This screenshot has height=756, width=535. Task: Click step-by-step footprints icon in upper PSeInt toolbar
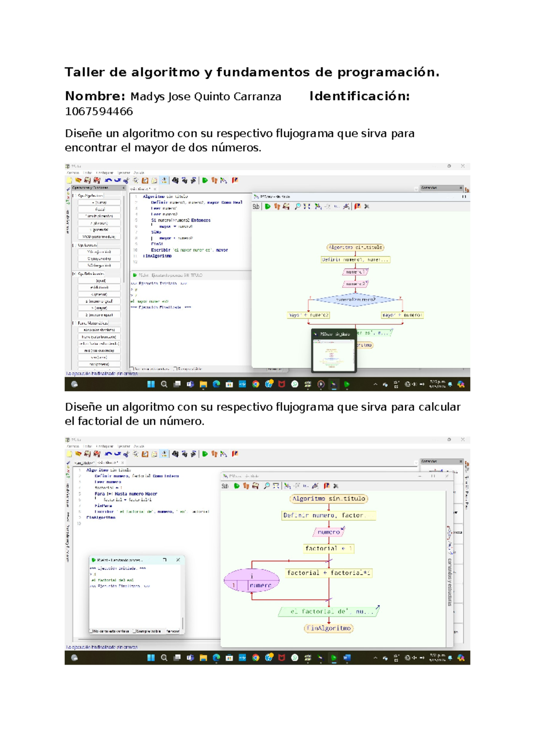click(214, 181)
